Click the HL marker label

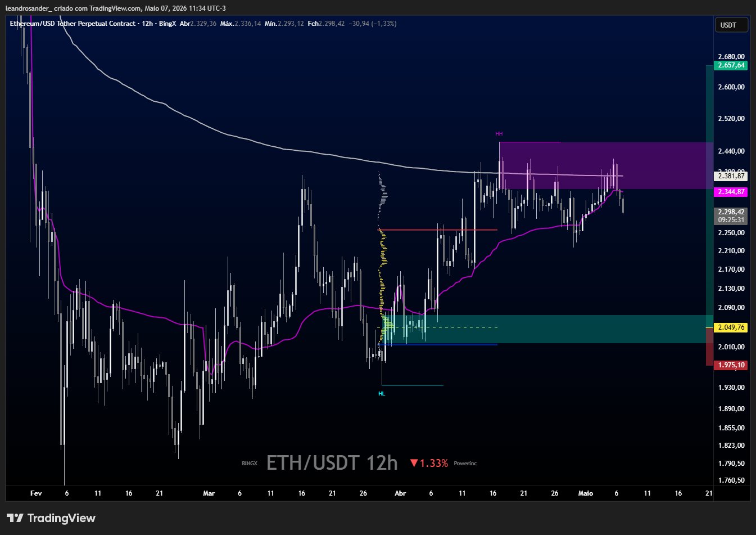382,394
